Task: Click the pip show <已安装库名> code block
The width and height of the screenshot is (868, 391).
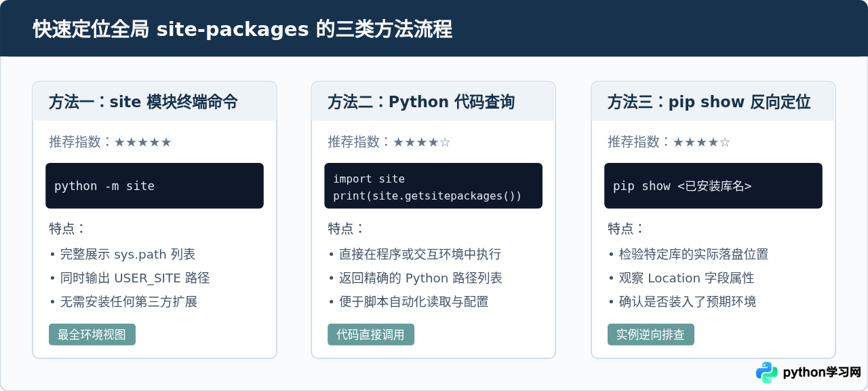Action: tap(713, 186)
